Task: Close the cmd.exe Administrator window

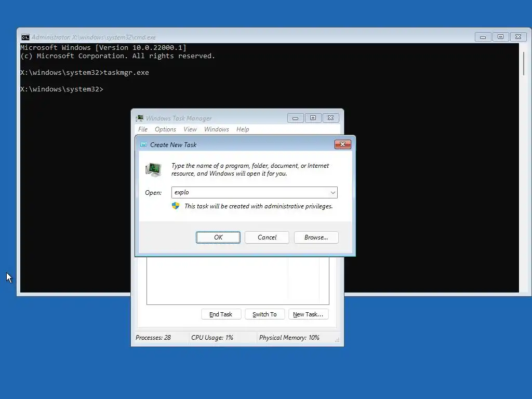Action: (518, 37)
